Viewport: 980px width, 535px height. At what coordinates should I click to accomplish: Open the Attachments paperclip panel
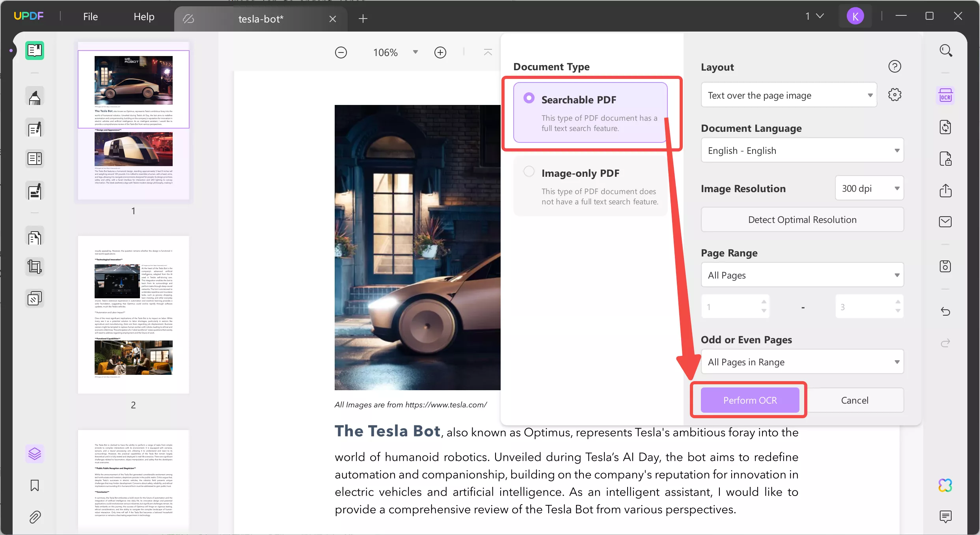(x=35, y=517)
